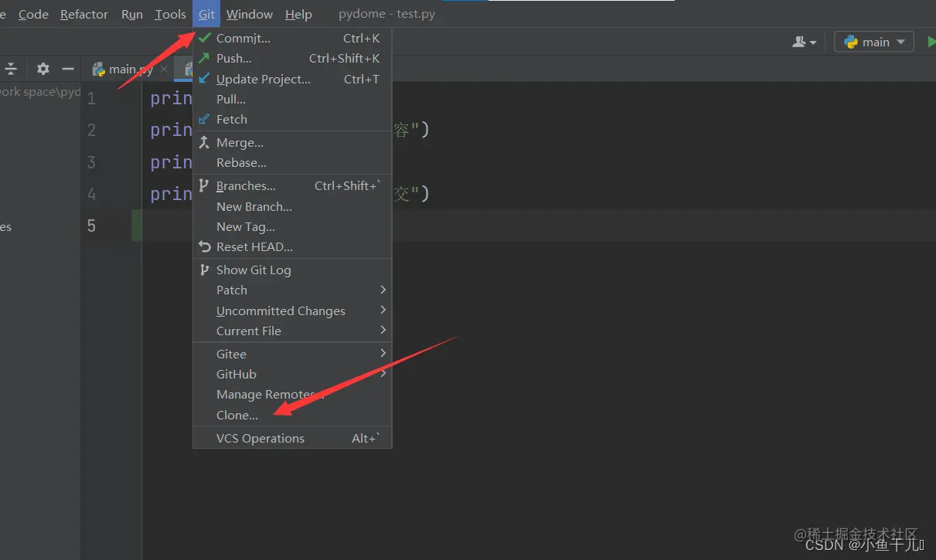Open the Help menu
936x560 pixels.
298,14
